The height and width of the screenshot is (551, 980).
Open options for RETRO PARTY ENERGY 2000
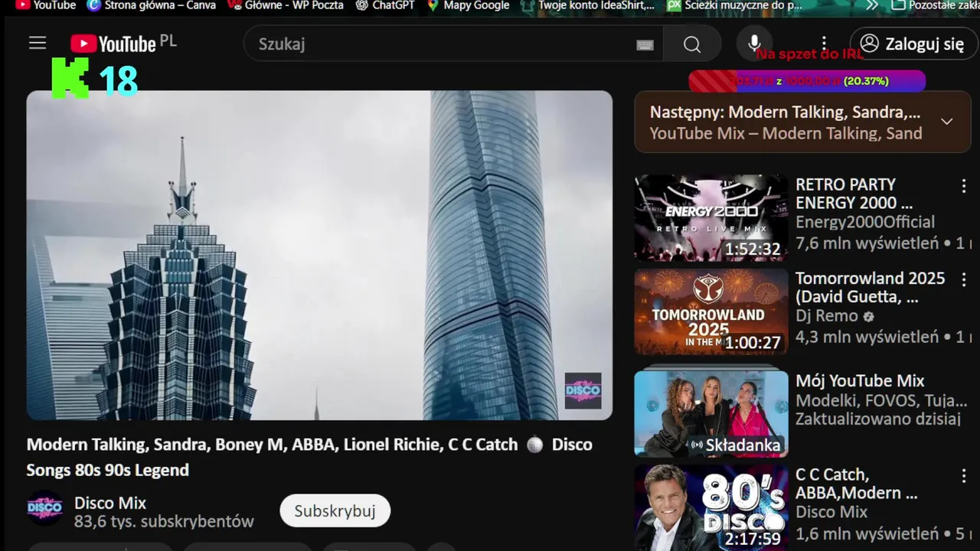click(x=964, y=186)
